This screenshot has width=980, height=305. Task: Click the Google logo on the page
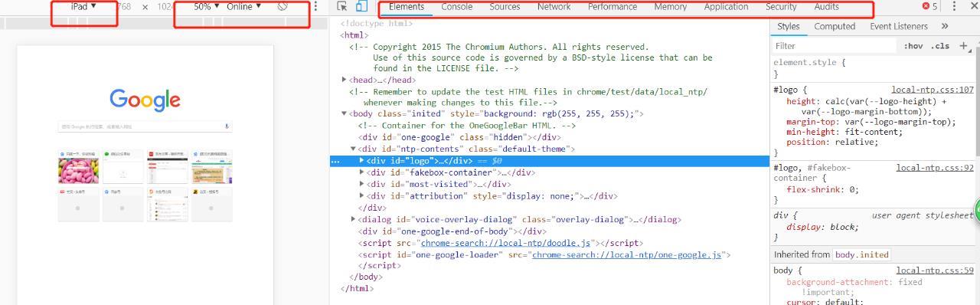point(145,100)
